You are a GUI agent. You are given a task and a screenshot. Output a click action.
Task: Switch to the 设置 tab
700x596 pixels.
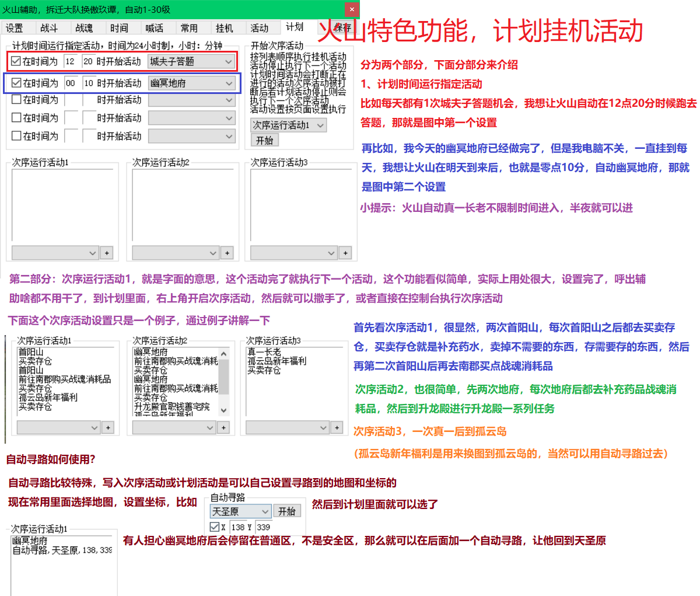[x=15, y=28]
